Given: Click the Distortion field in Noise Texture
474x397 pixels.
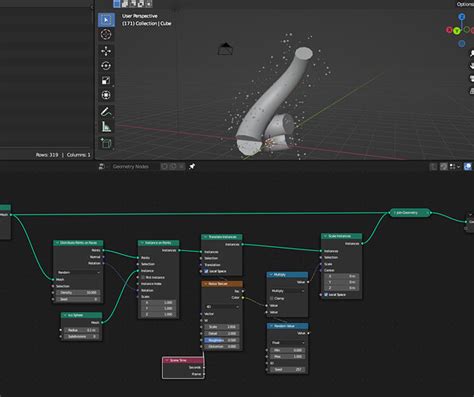Looking at the screenshot, I should click(x=222, y=346).
